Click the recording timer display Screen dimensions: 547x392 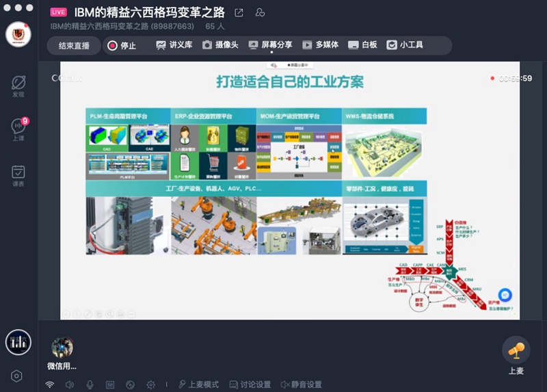pos(516,79)
